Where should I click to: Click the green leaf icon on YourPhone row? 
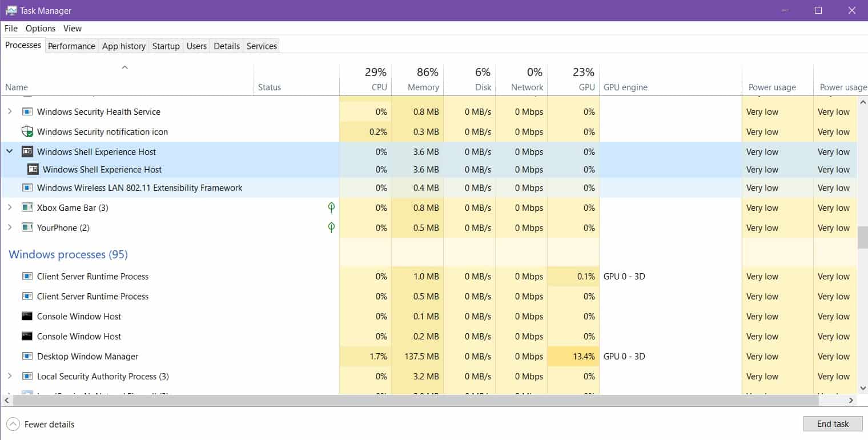(331, 227)
